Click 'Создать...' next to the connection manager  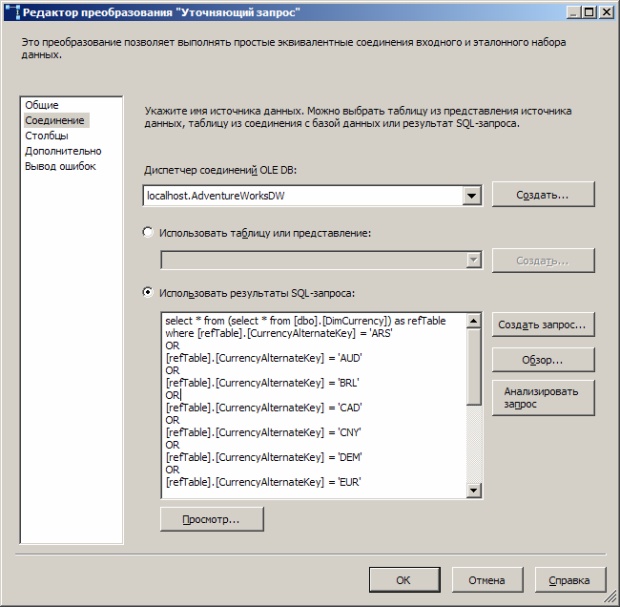(x=543, y=195)
